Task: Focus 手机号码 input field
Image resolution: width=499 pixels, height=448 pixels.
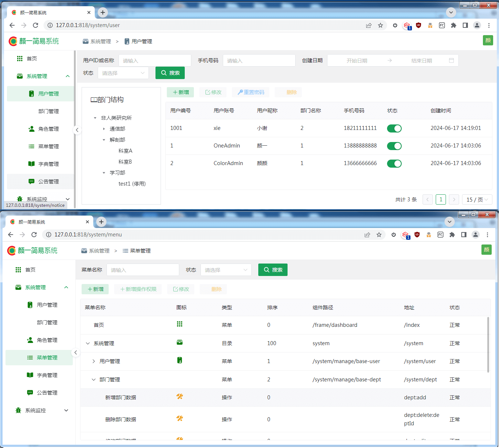Action: coord(259,60)
